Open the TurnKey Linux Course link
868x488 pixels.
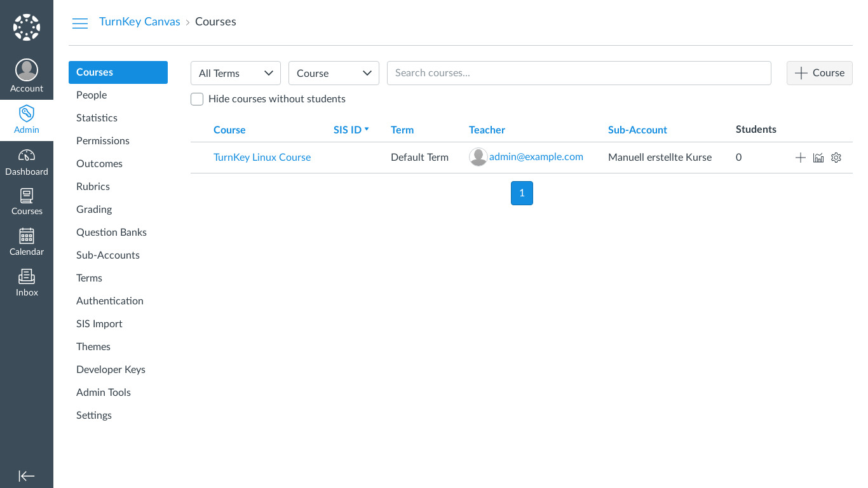[x=262, y=157]
